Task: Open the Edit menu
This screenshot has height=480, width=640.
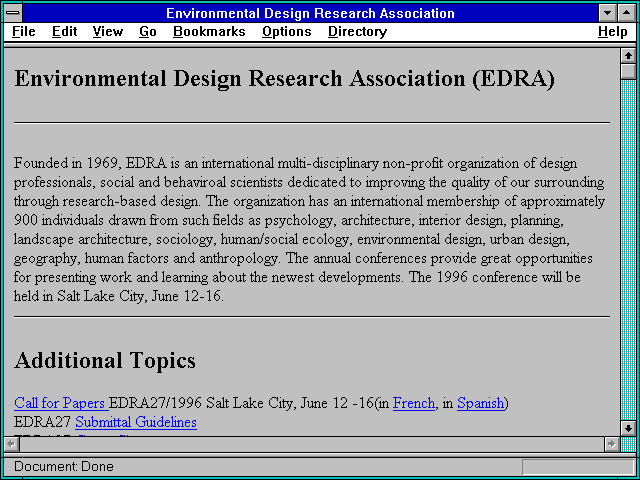Action: (64, 32)
